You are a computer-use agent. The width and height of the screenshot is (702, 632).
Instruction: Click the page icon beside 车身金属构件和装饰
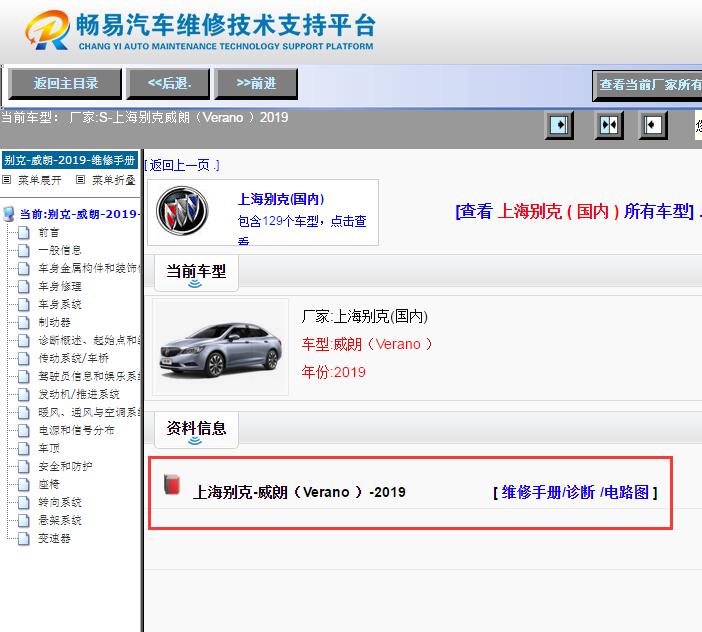(24, 268)
